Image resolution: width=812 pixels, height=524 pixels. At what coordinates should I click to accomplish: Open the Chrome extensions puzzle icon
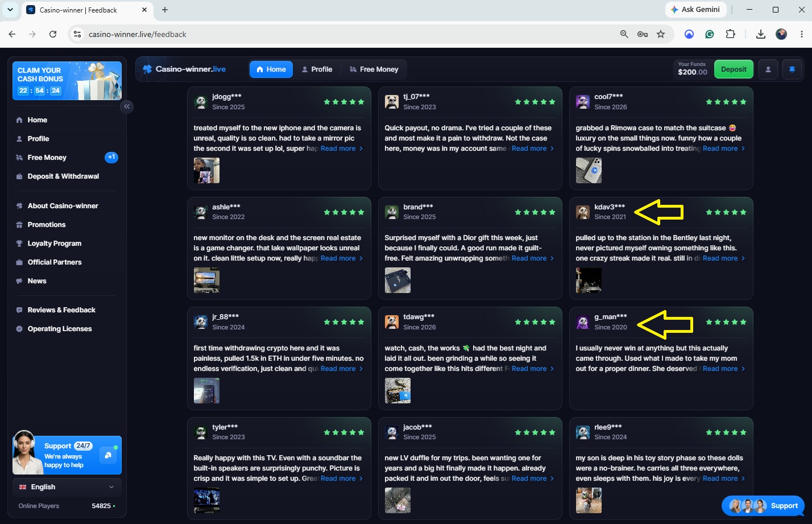731,34
